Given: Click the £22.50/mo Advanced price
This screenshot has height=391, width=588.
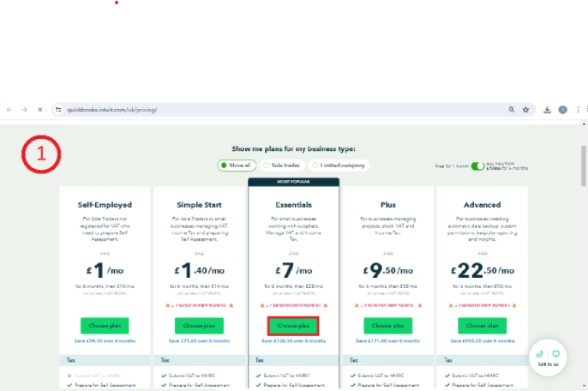Looking at the screenshot, I should [483, 270].
